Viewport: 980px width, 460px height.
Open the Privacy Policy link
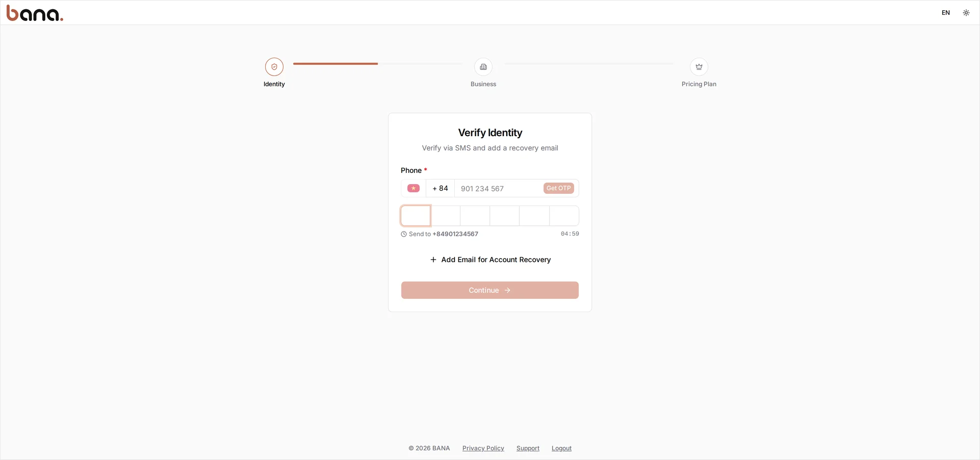point(483,448)
